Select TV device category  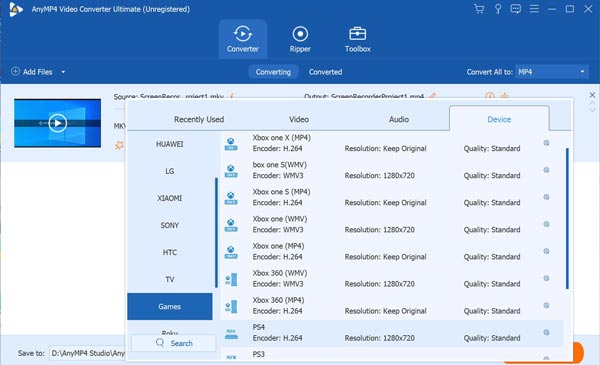tap(170, 279)
